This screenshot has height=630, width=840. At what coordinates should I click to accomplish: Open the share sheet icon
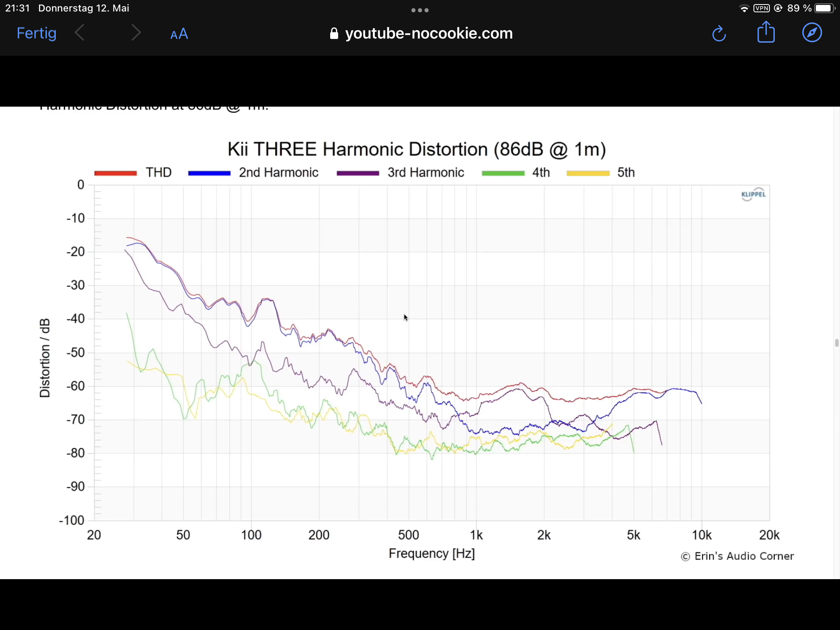click(x=766, y=32)
